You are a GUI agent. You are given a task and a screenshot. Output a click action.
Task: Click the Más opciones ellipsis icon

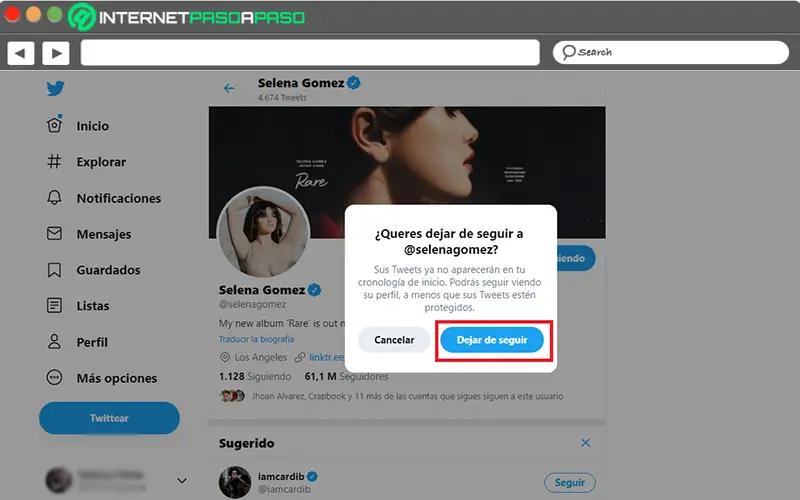point(56,378)
